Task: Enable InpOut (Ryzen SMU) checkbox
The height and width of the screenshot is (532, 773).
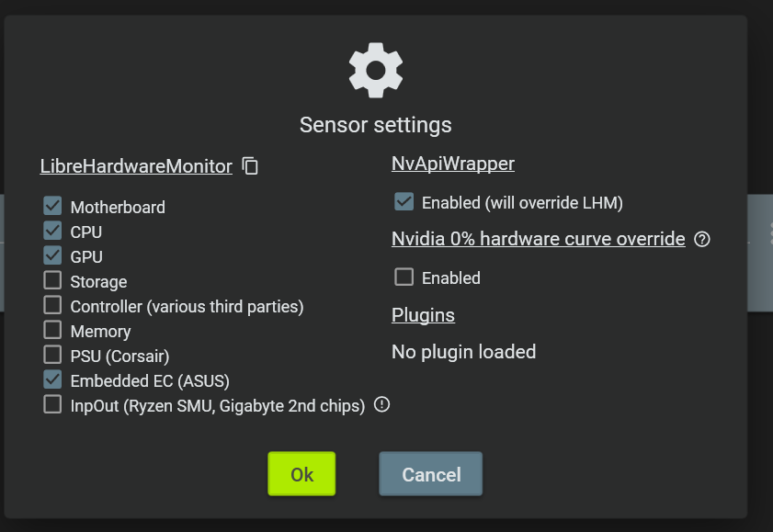Action: point(52,404)
